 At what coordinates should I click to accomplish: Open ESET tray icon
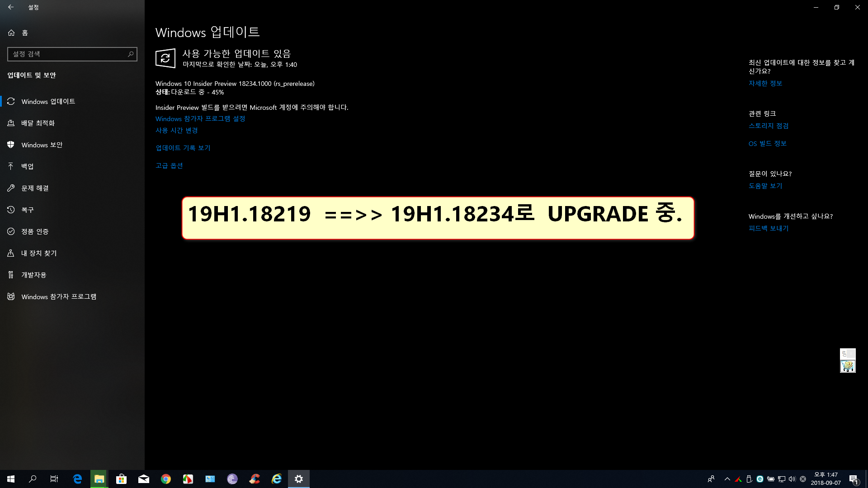click(x=760, y=479)
